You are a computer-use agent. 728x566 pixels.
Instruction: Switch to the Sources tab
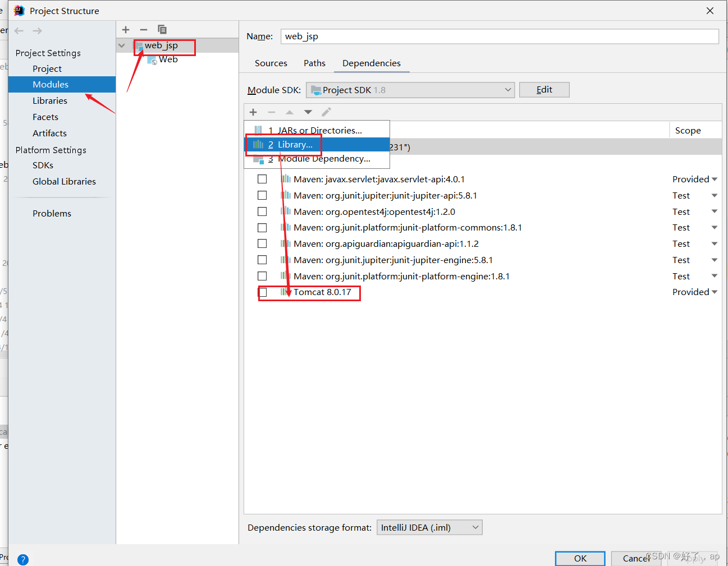point(271,63)
